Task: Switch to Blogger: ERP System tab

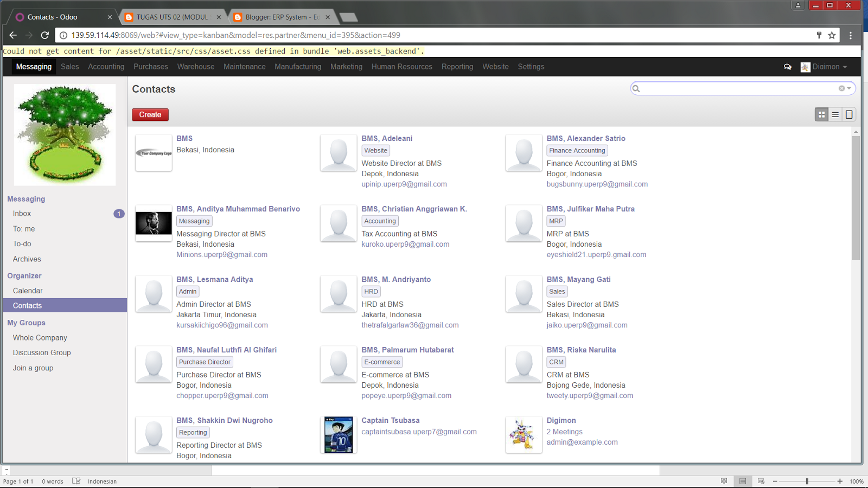Action: pos(282,17)
